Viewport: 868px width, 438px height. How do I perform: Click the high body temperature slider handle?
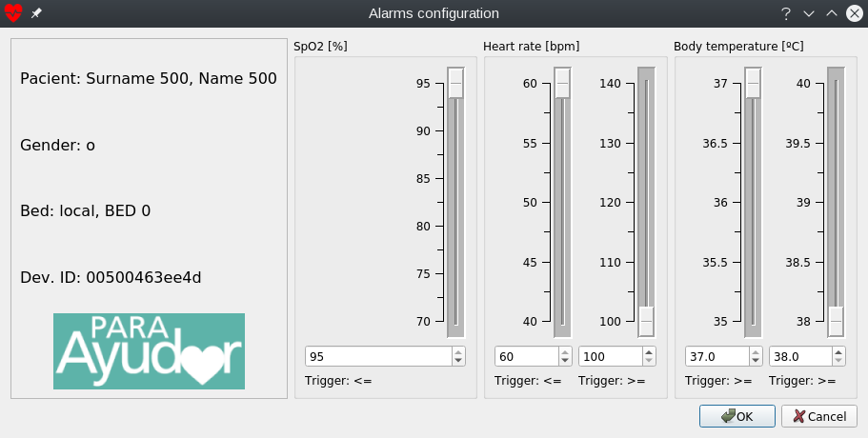(x=836, y=321)
